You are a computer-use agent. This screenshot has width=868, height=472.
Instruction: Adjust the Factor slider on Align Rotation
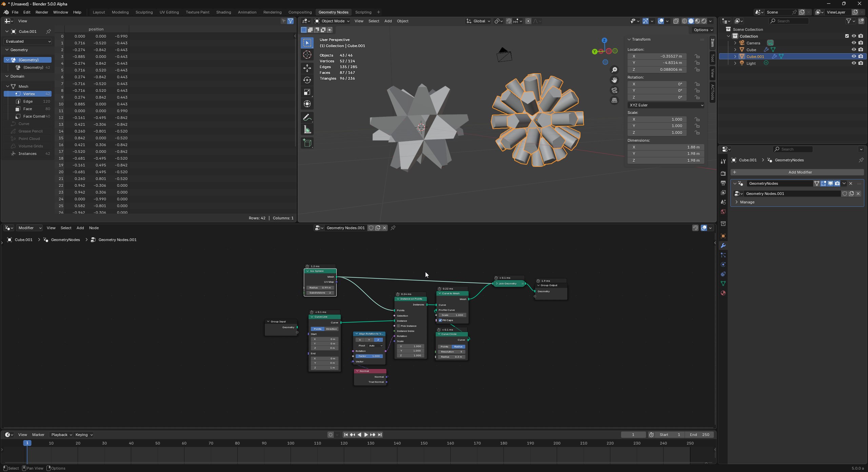(369, 356)
